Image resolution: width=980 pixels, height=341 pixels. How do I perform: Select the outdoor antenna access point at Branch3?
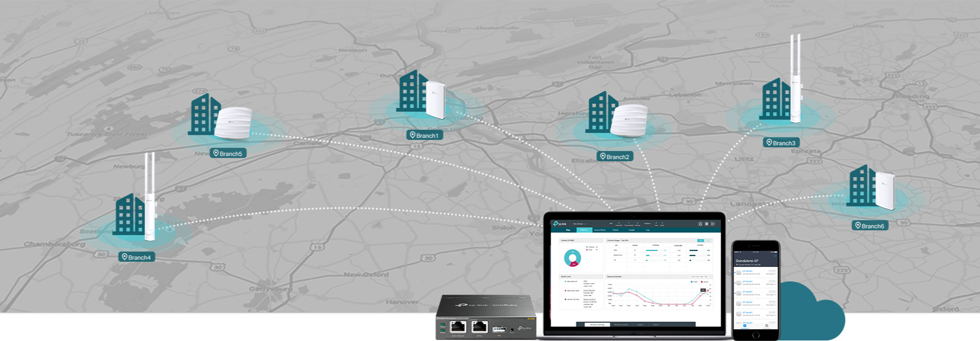point(795,78)
